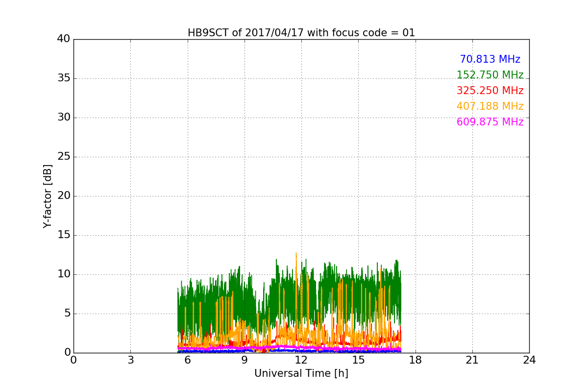Select the 609.875 MHz legend label

pyautogui.click(x=490, y=122)
